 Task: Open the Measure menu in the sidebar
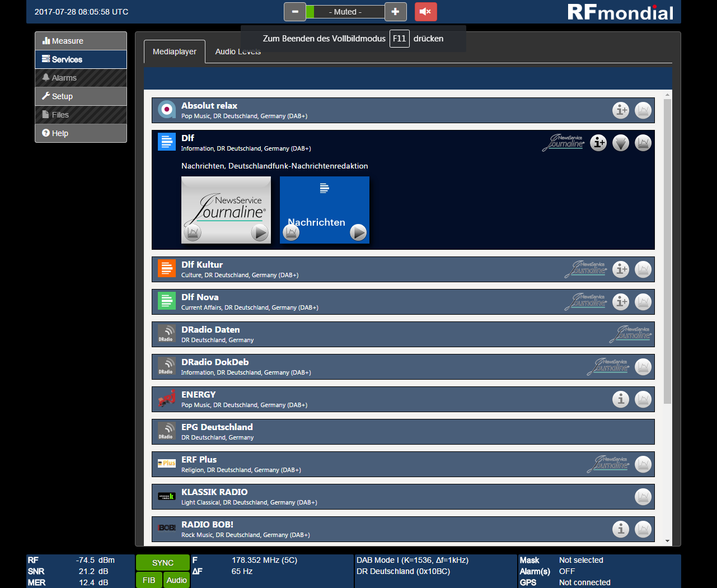coord(81,41)
